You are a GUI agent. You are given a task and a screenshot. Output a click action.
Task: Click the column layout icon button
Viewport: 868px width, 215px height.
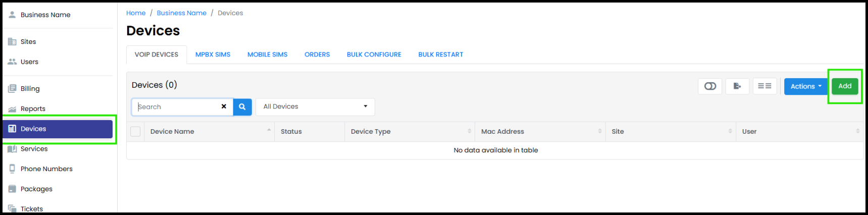click(764, 86)
